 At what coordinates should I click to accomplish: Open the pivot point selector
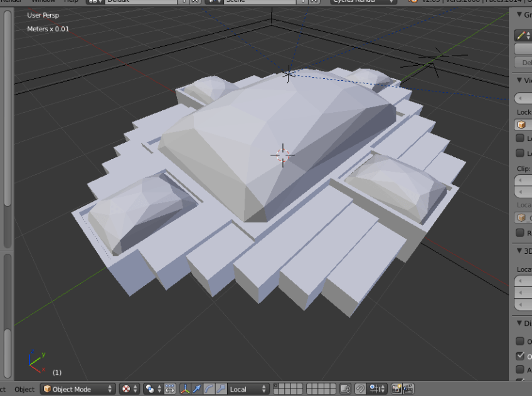[153, 389]
